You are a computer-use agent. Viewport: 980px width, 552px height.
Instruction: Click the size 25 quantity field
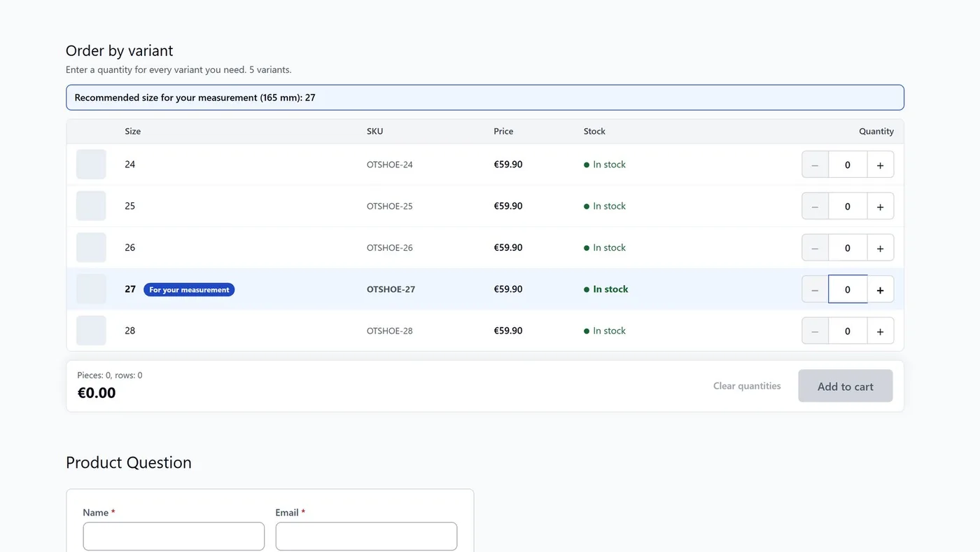848,206
